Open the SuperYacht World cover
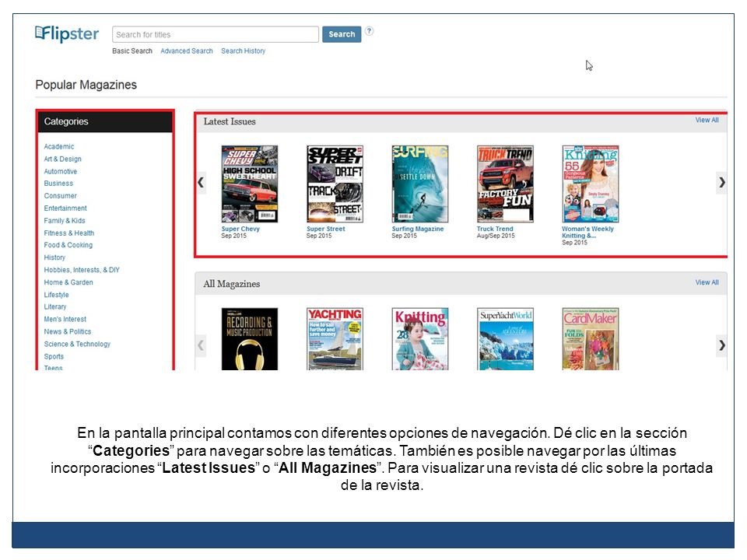 506,339
